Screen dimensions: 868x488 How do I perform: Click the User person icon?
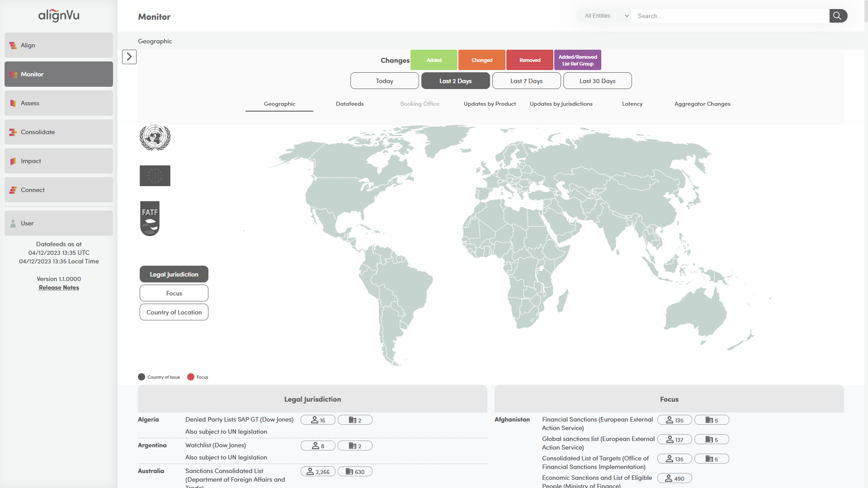pyautogui.click(x=13, y=224)
